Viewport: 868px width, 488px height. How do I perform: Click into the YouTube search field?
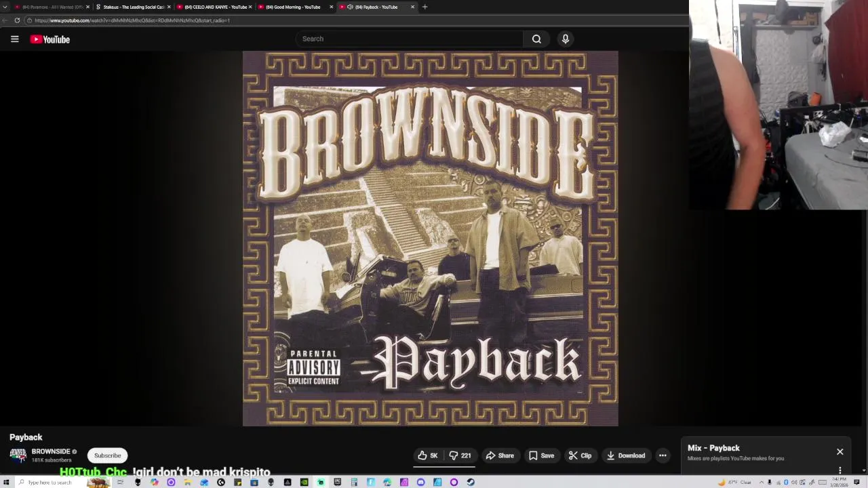pyautogui.click(x=409, y=39)
